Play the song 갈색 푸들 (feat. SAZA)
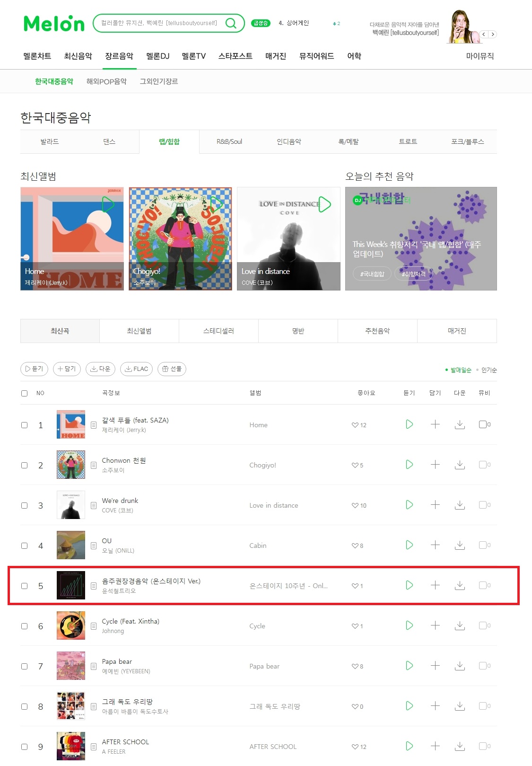Viewport: 532px width, 766px height. coord(410,424)
